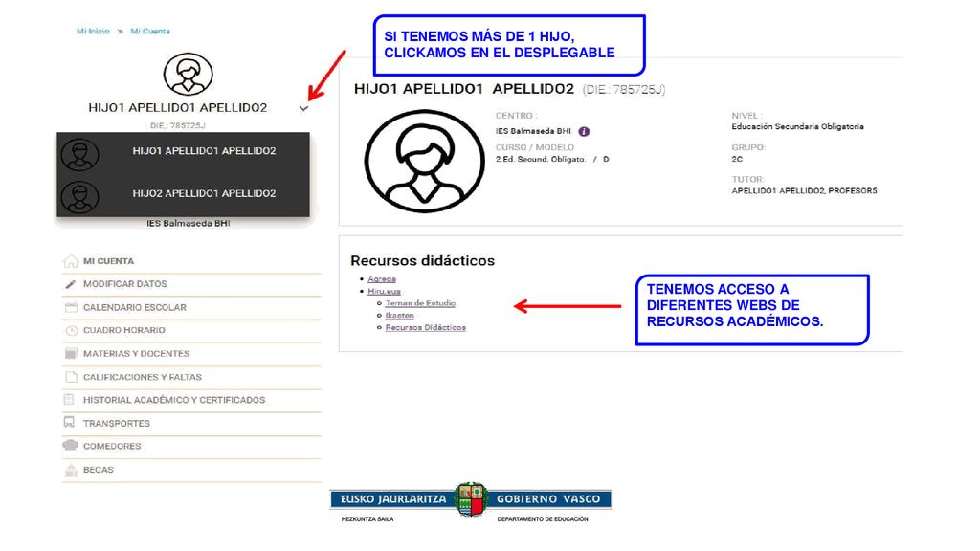980x551 pixels.
Task: Open Cuadro Horario in sidebar
Action: click(x=124, y=330)
